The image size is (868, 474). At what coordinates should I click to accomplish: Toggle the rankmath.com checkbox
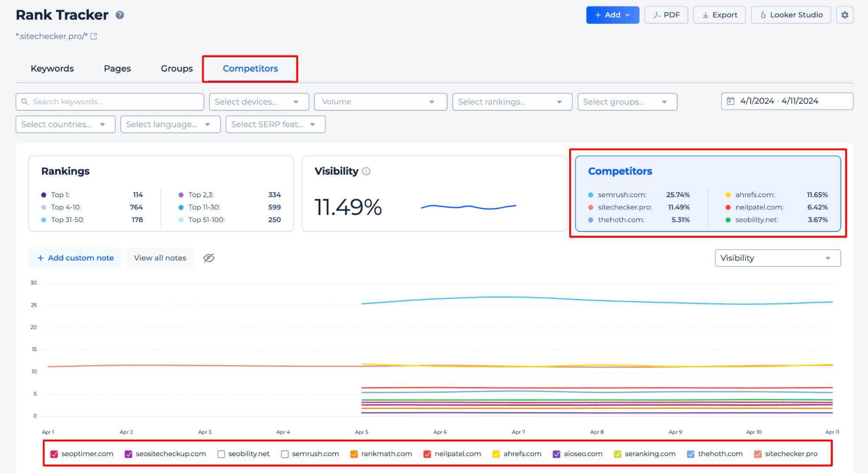[354, 454]
